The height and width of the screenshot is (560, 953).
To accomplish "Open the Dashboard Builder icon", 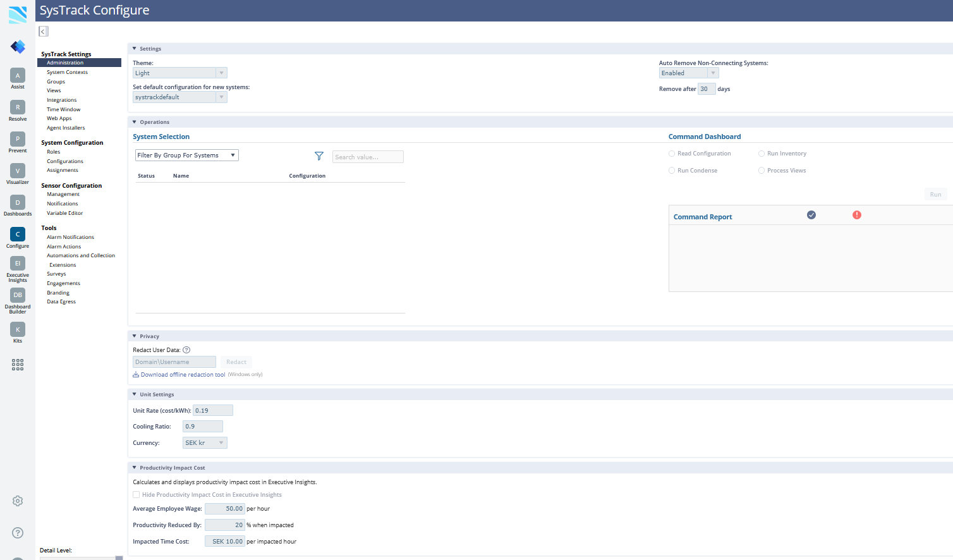I will (18, 295).
